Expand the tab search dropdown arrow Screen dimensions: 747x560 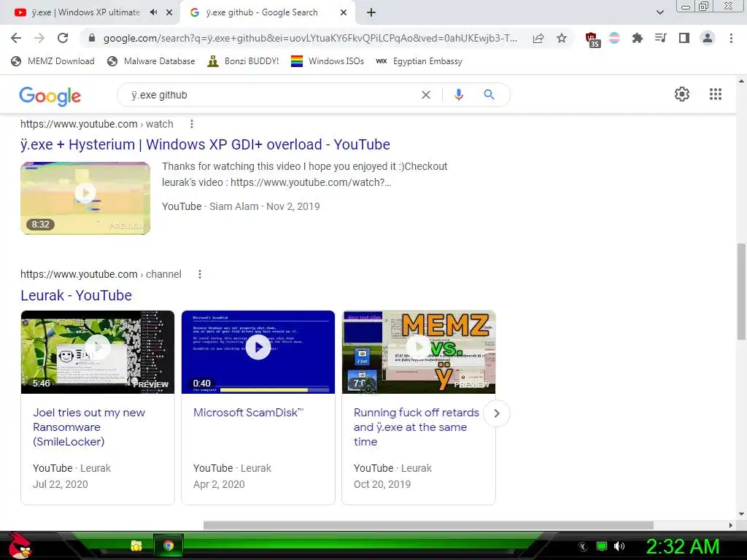(659, 12)
